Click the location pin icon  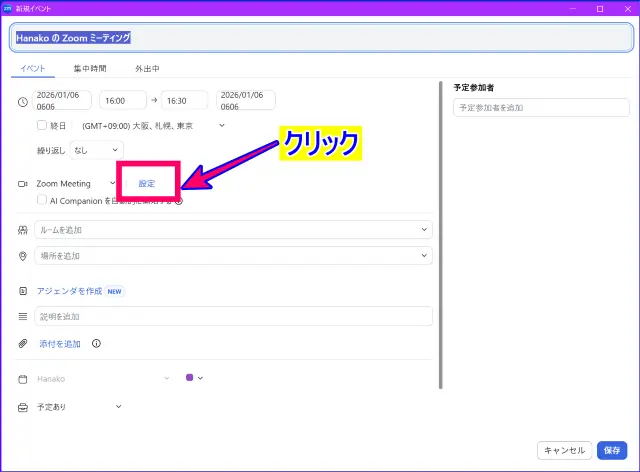(23, 256)
